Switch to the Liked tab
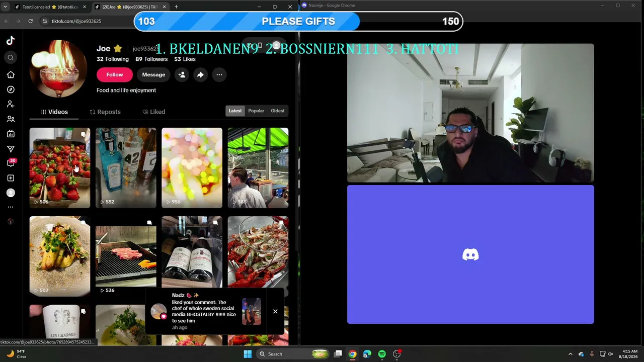644x362 pixels. point(153,112)
